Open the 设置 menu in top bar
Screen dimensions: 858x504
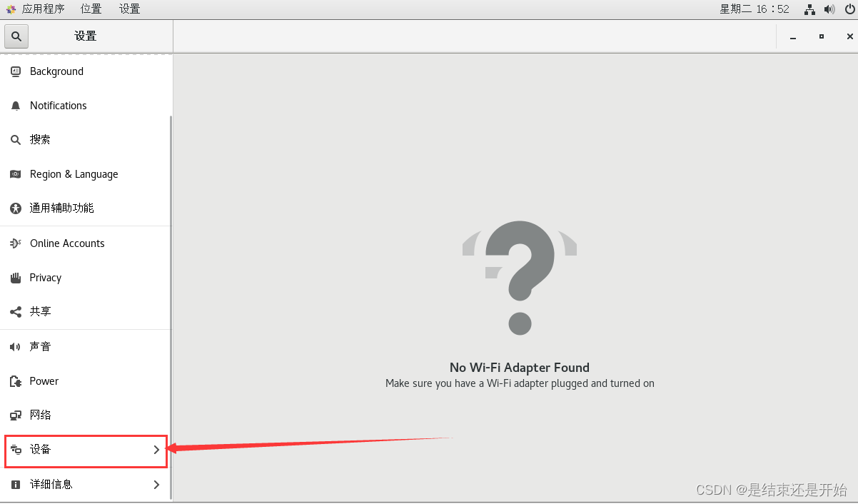coord(129,9)
